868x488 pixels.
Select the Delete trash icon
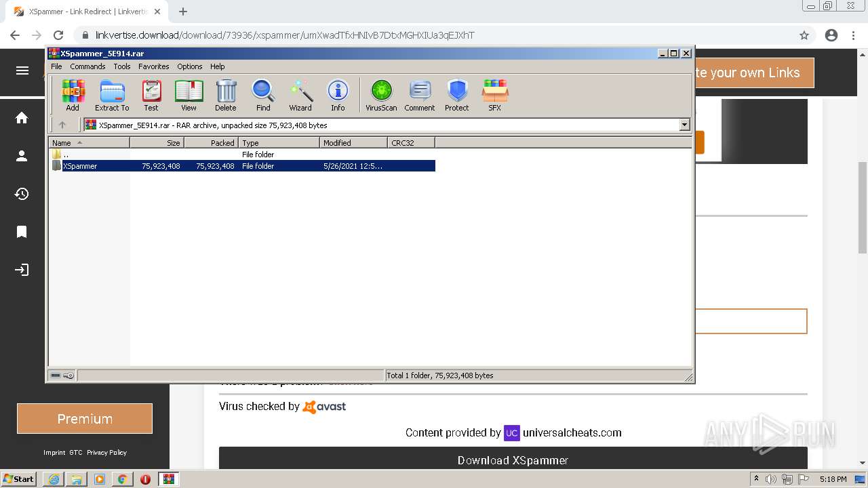[226, 95]
